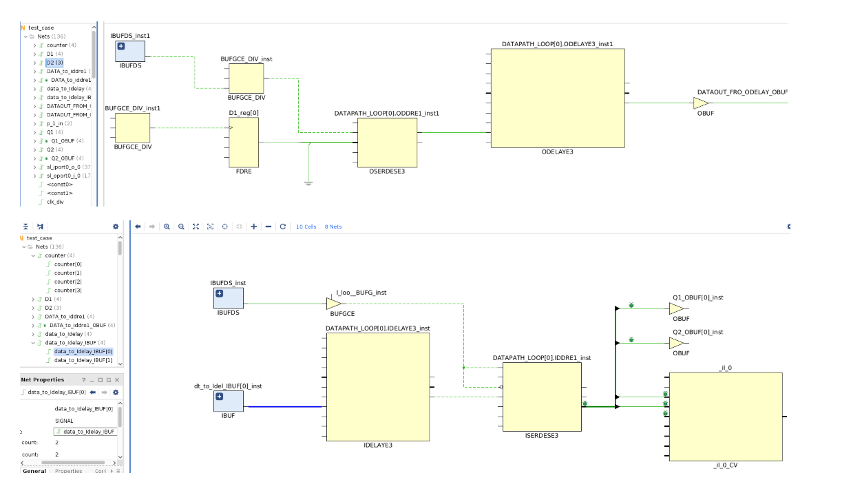Select the DATAOUT_FRO_ODELAY OBUF symbol
Image resolution: width=862 pixels, height=504 pixels.
pos(701,103)
